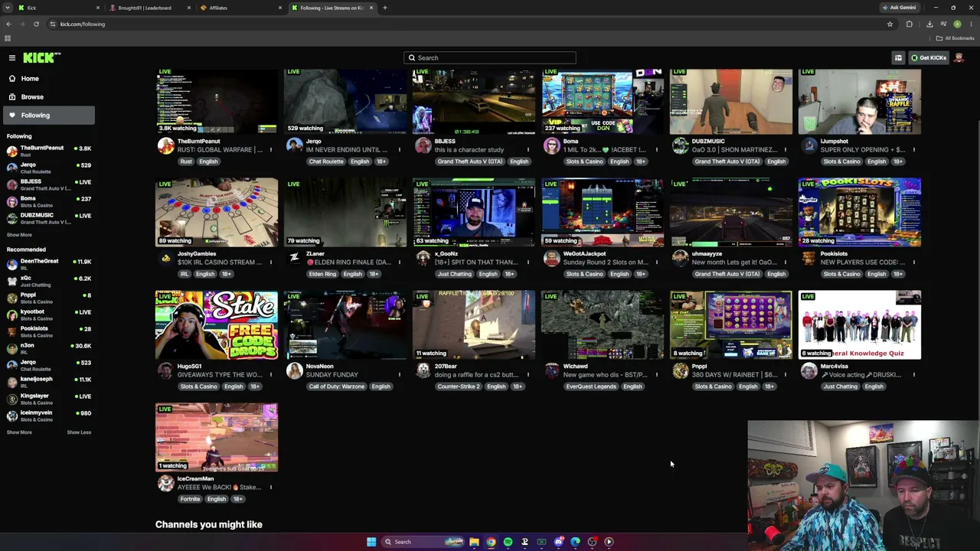
Task: Open the browser Downloads icon
Action: point(929,24)
